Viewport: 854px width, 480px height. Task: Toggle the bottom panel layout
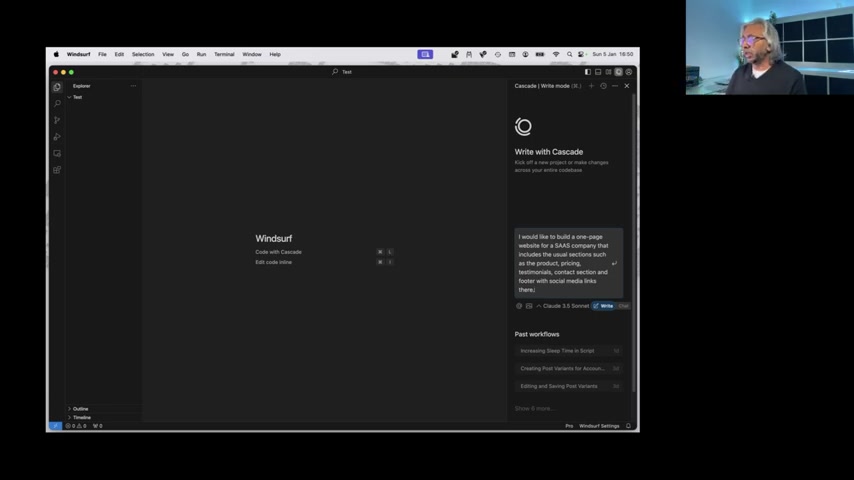pyautogui.click(x=598, y=72)
